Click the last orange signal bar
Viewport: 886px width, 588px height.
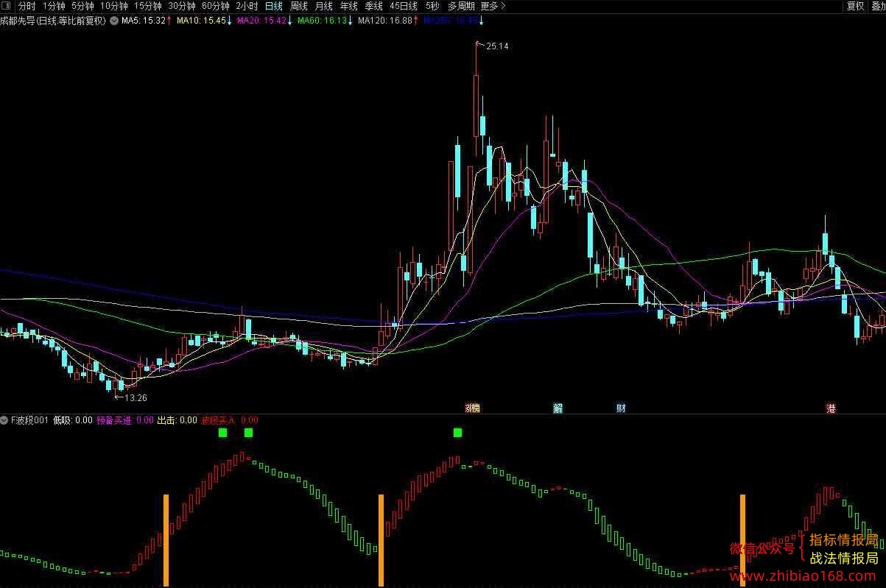point(742,539)
